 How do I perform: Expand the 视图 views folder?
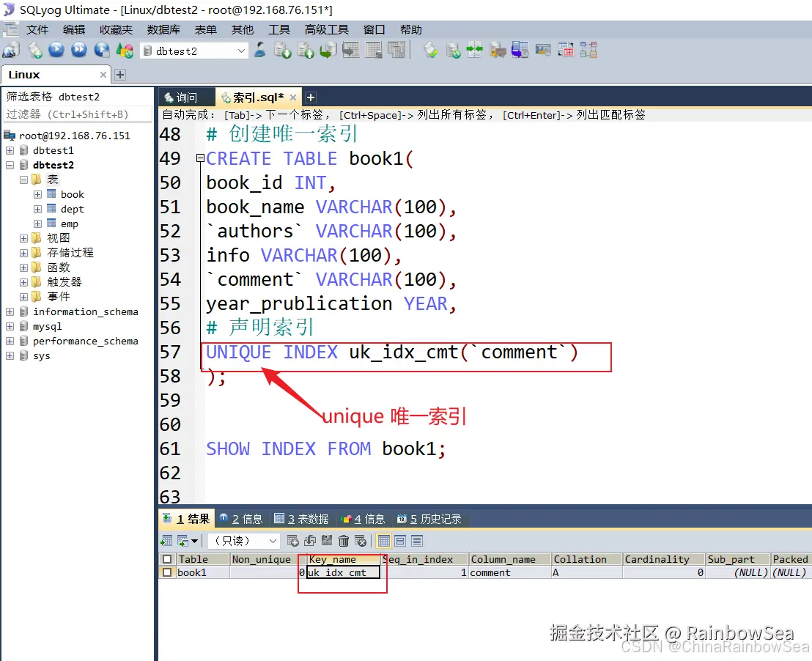24,237
